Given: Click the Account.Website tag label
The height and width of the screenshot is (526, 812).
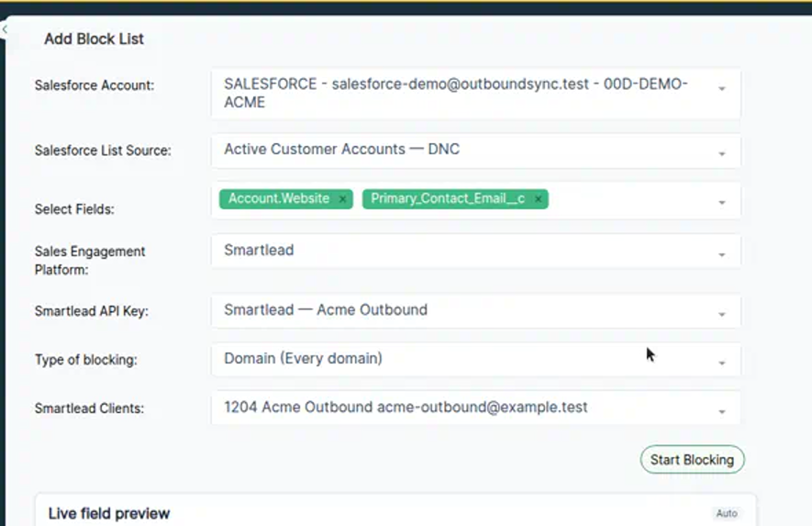Looking at the screenshot, I should 279,198.
